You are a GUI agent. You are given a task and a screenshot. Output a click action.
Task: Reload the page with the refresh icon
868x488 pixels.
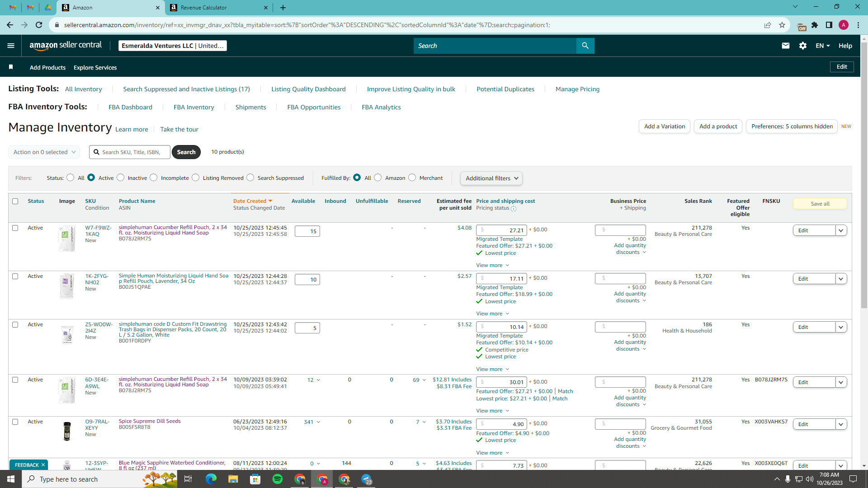(x=39, y=25)
